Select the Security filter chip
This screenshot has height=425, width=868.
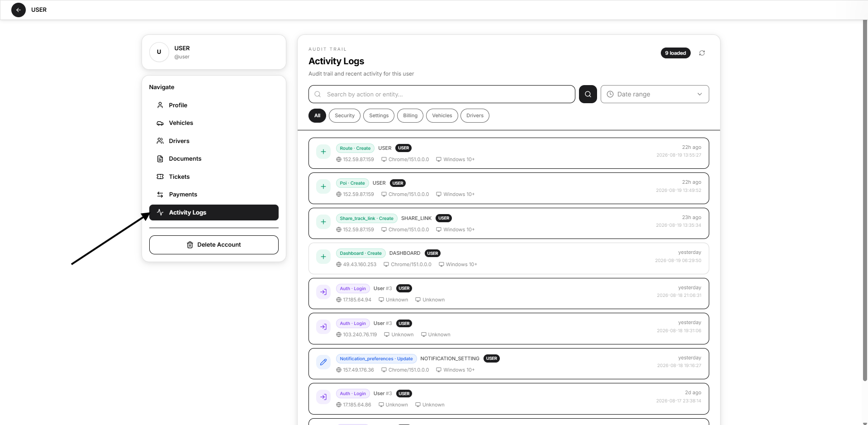click(x=345, y=115)
